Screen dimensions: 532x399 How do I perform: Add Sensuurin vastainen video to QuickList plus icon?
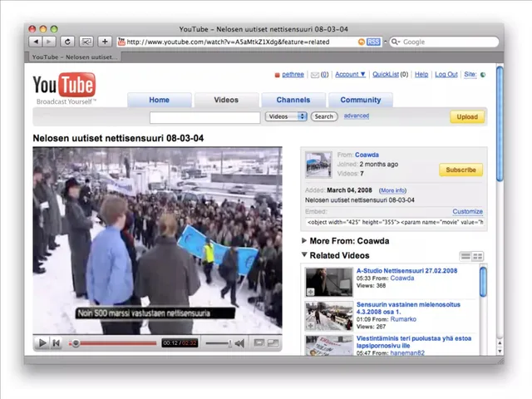click(310, 326)
